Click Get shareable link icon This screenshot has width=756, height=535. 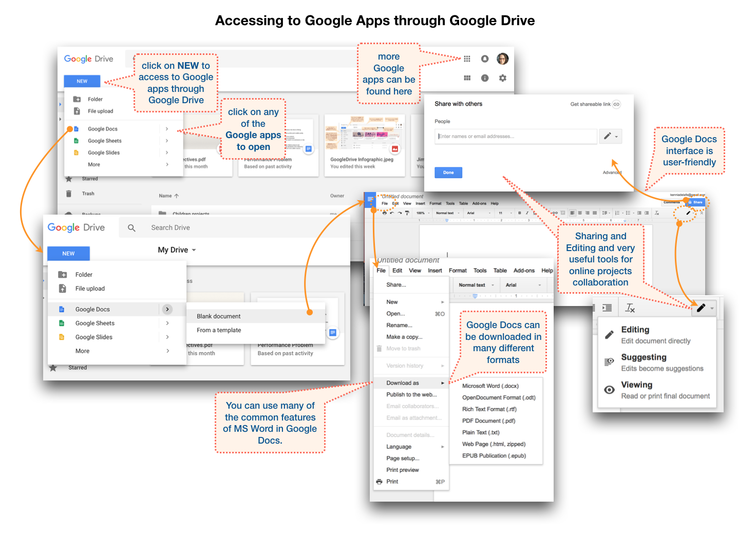point(616,104)
